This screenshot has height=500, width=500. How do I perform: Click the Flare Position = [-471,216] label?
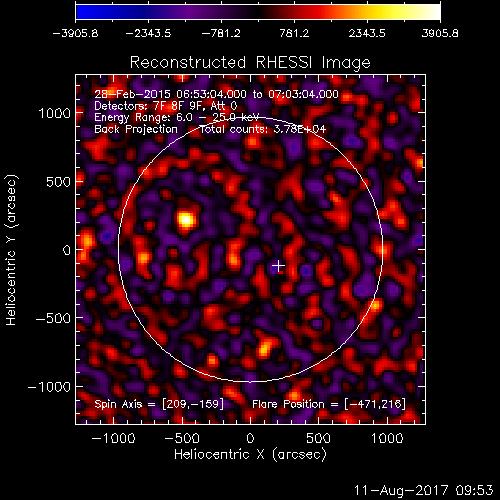point(329,404)
